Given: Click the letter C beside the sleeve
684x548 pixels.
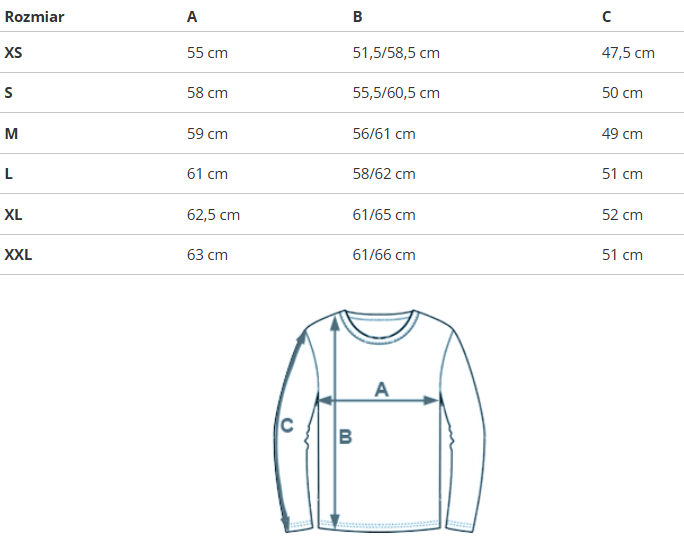Looking at the screenshot, I should tap(287, 426).
